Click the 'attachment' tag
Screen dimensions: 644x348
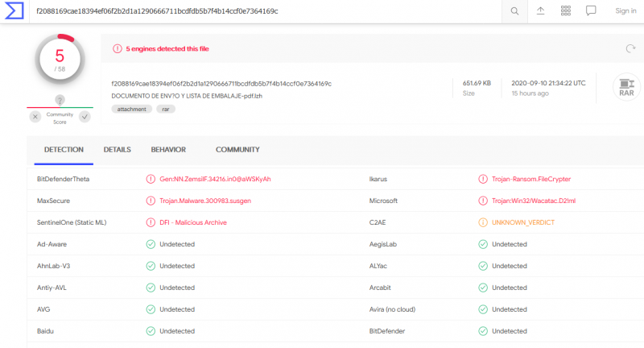tap(129, 110)
